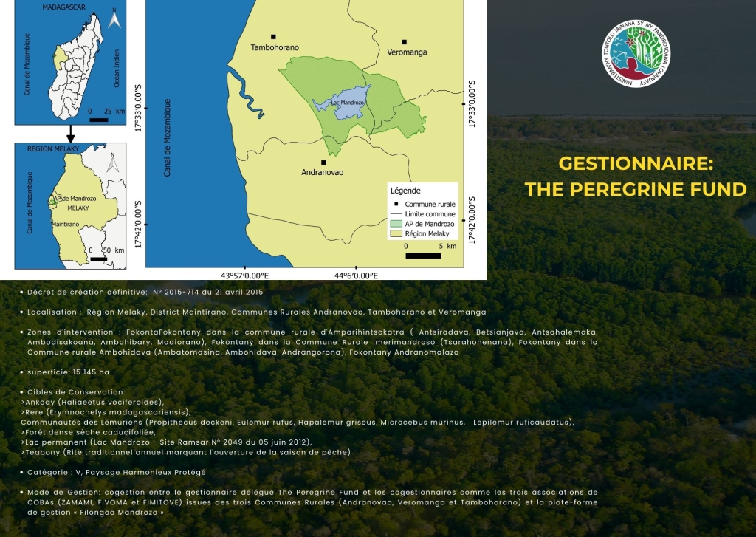Click the 'MELAKY' label on region inset

(x=78, y=208)
